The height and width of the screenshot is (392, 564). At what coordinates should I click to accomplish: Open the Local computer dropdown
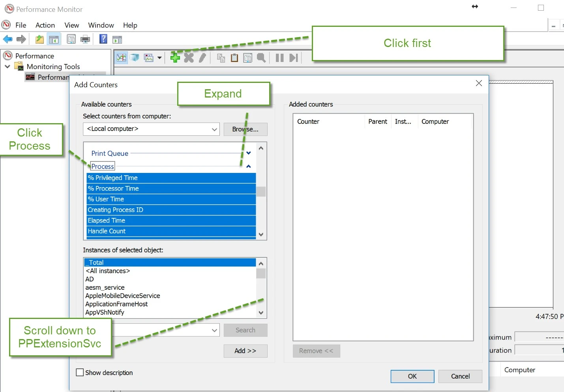pyautogui.click(x=214, y=129)
